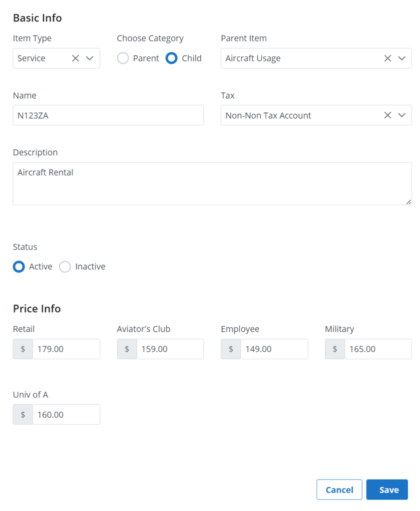
Task: Click the dollar icon beside Military price
Action: pyautogui.click(x=335, y=349)
